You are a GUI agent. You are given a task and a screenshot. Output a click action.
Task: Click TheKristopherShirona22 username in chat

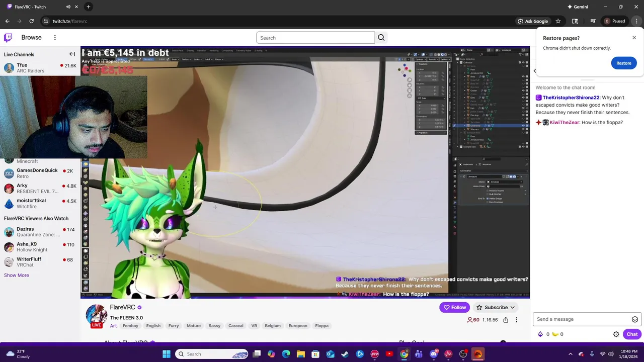point(571,98)
